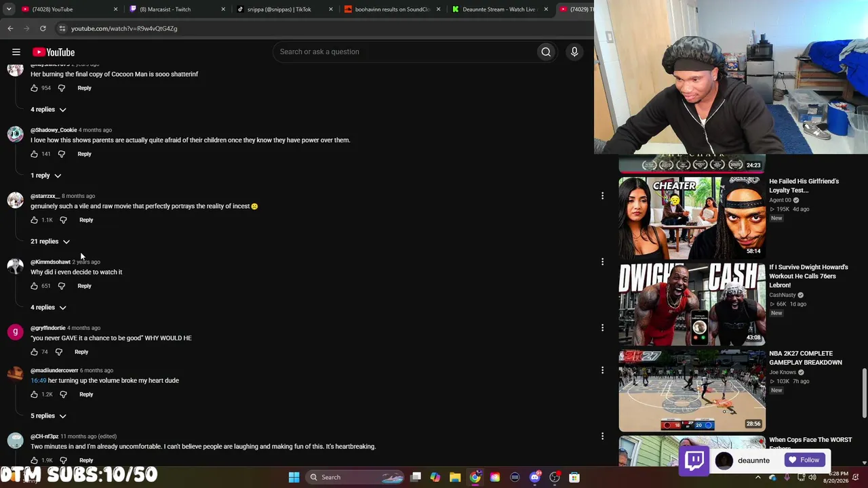The image size is (868, 488).
Task: Jump to the 16:49 timestamp link
Action: (39, 381)
